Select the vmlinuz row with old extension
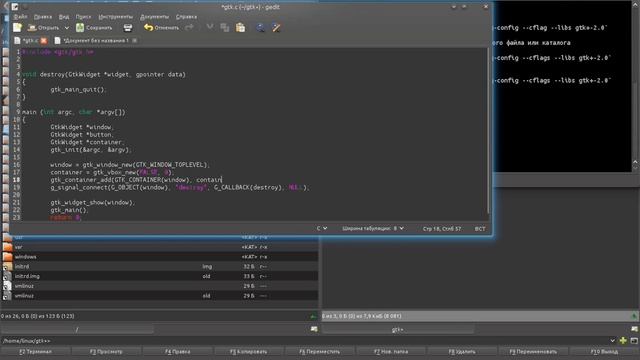Viewport: 640px width, 360px height. (159, 296)
